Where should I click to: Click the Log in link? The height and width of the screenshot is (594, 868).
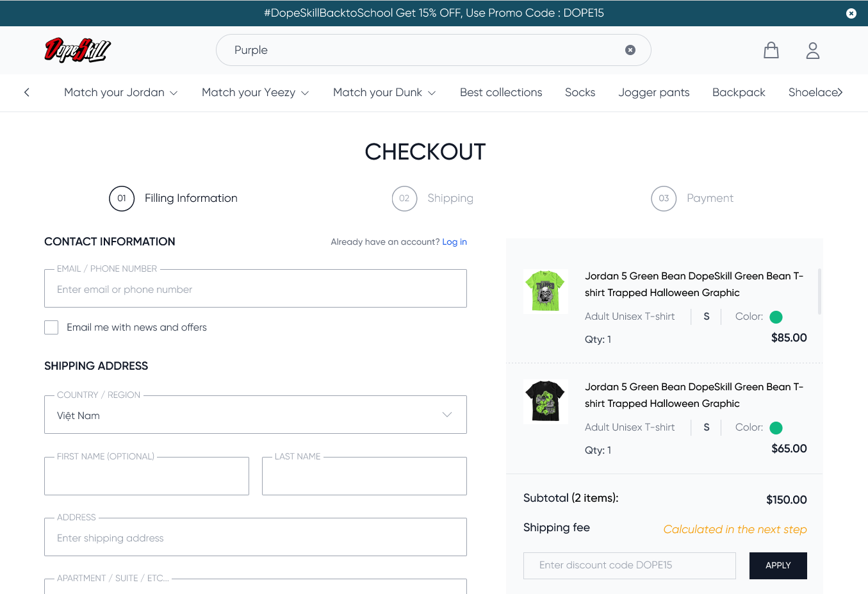click(454, 242)
